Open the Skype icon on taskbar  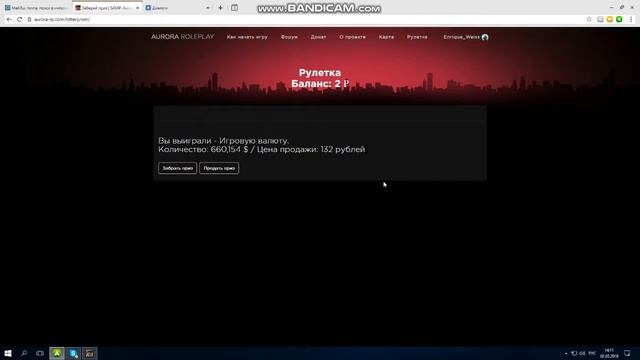(73, 353)
